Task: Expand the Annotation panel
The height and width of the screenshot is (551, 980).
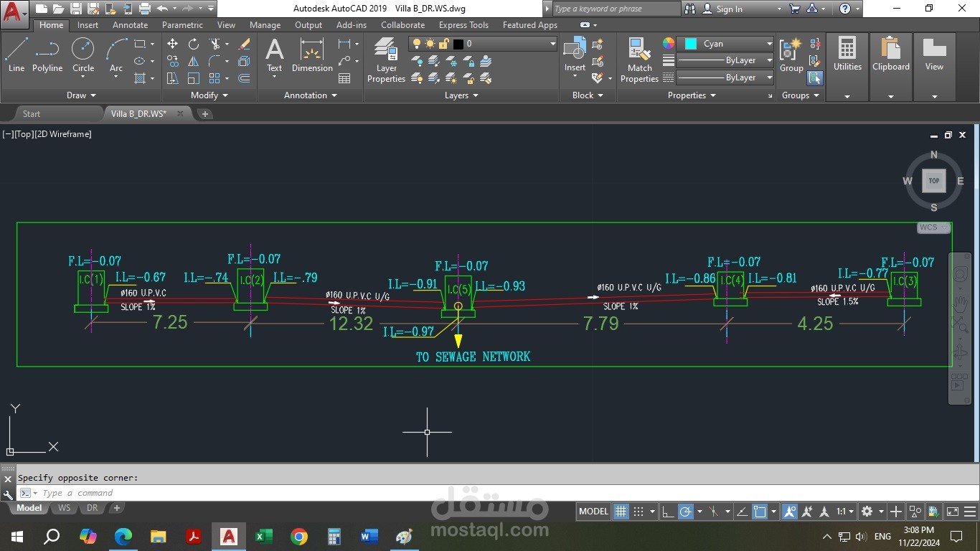Action: click(311, 95)
